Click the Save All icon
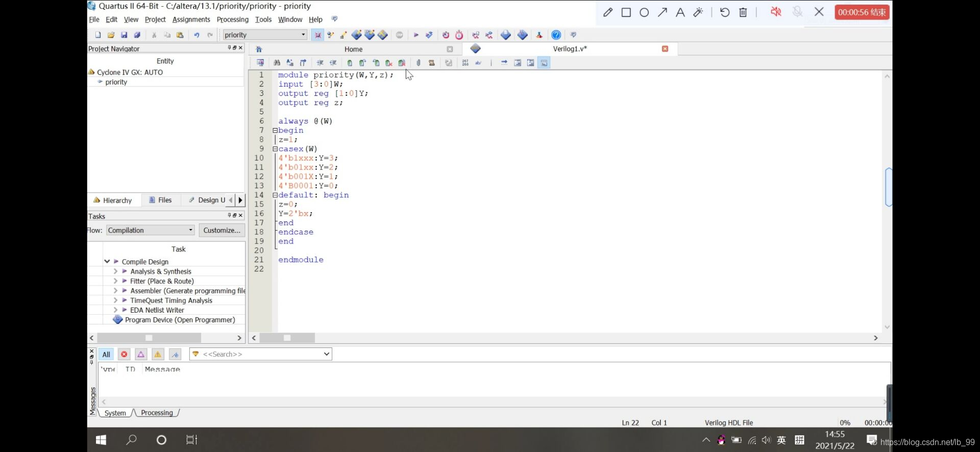Screen dimensions: 980x452 [137, 35]
